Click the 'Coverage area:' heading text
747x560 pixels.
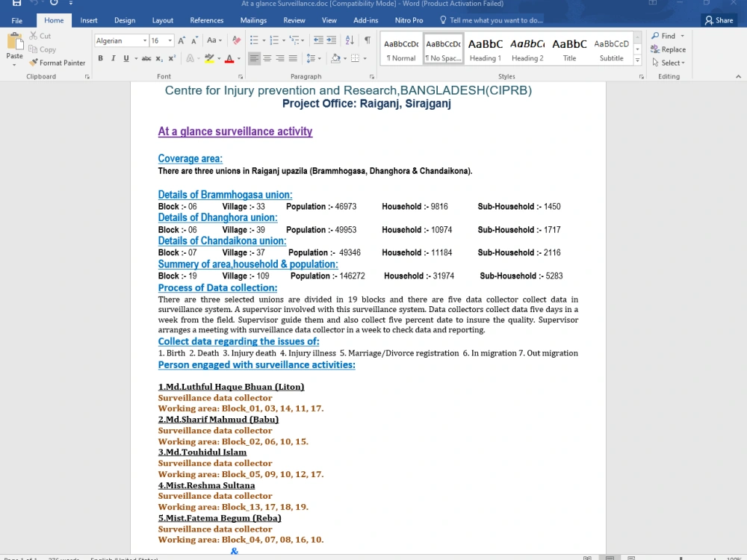pyautogui.click(x=190, y=158)
